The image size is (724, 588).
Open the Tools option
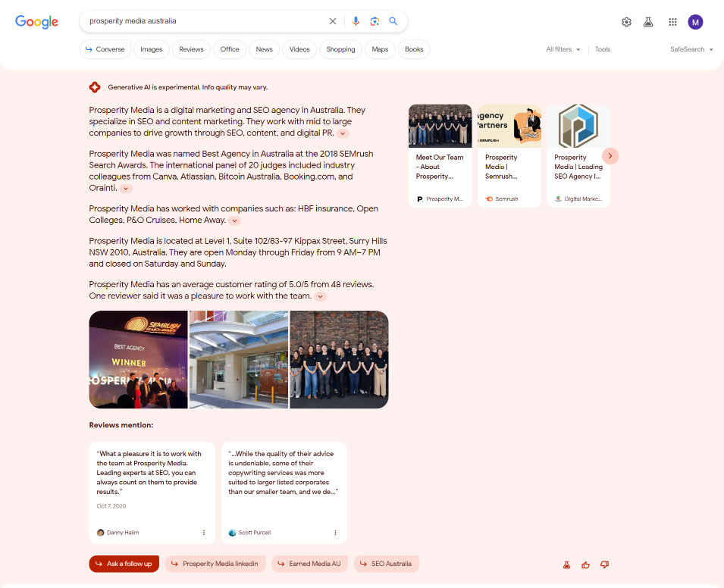(602, 49)
